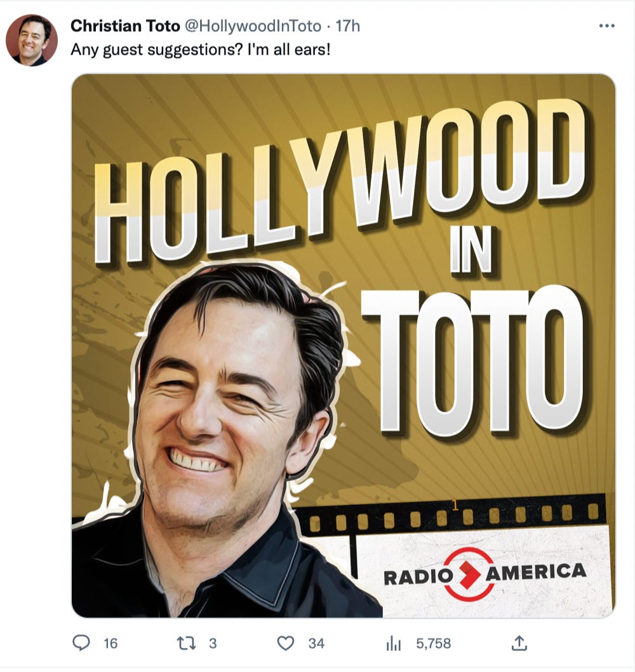Click the tweet text "Any guest suggestions?"

coord(156,50)
